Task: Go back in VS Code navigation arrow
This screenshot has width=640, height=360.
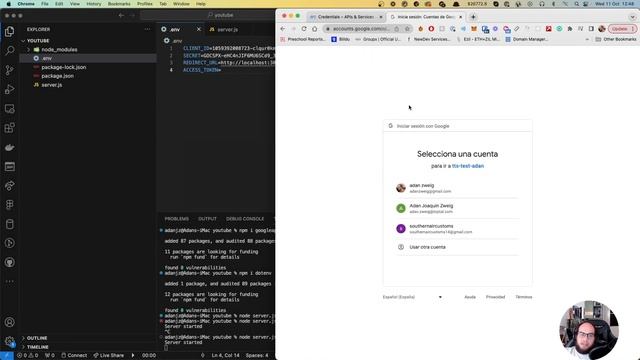Action: pos(121,15)
